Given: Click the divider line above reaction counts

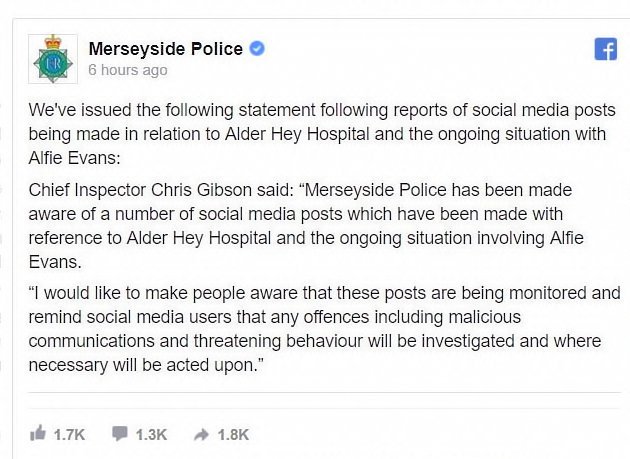Looking at the screenshot, I should tap(324, 392).
